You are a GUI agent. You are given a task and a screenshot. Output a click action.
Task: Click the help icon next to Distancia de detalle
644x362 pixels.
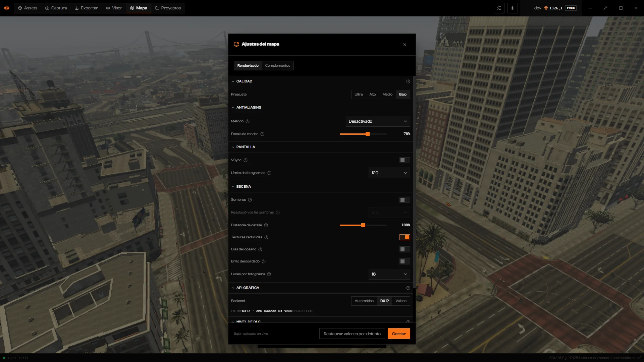266,225
